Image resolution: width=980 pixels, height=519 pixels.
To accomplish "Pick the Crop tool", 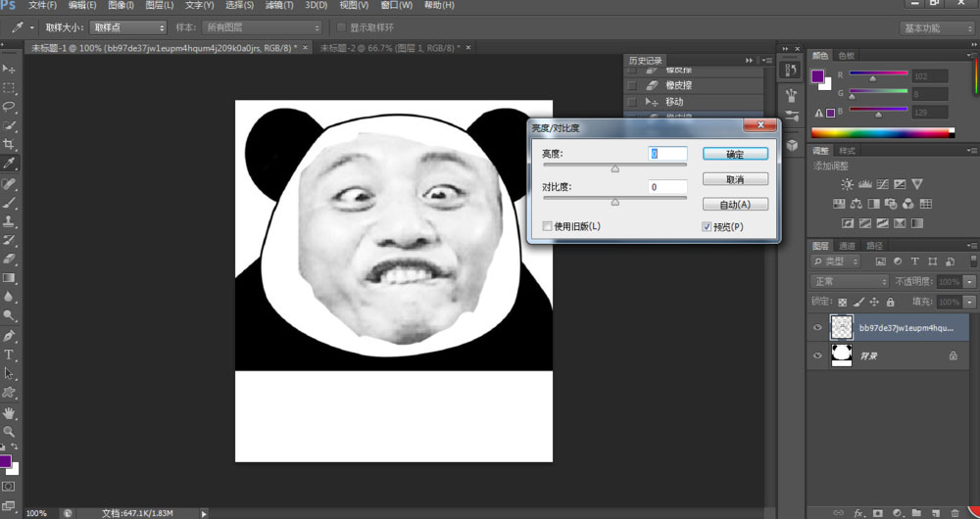I will pos(9,145).
